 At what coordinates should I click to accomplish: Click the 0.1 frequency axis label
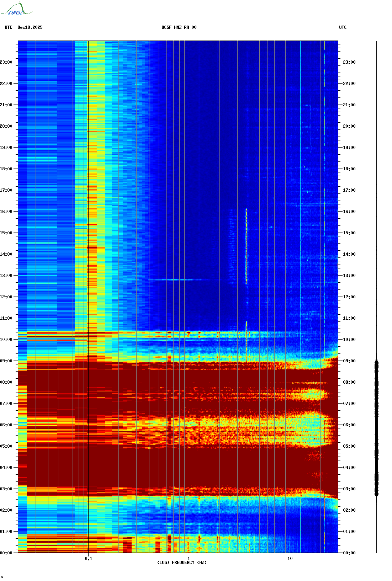88,559
